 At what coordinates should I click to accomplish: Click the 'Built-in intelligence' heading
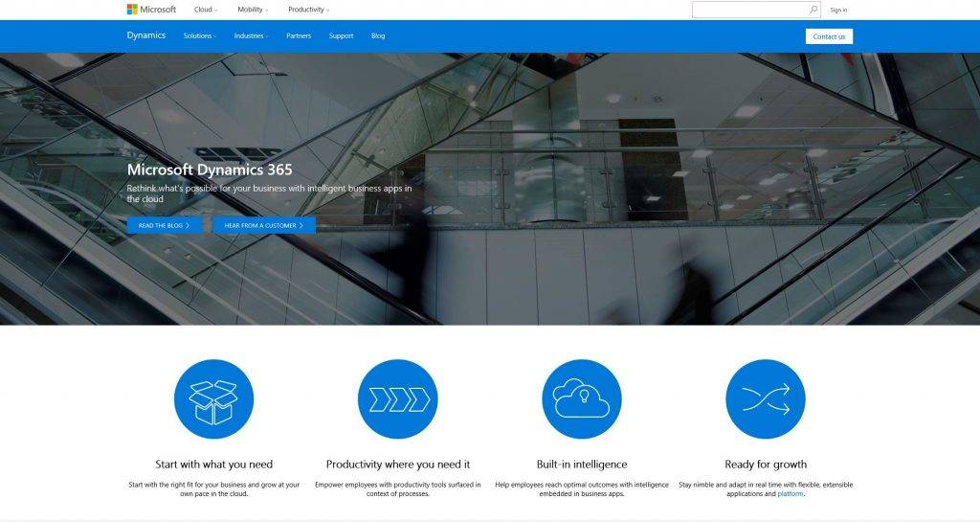582,464
